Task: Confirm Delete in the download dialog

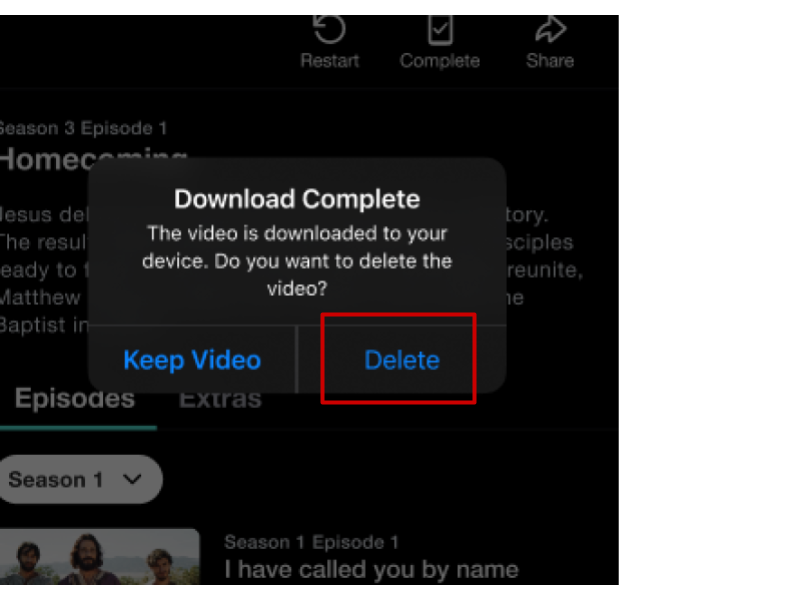Action: [402, 360]
